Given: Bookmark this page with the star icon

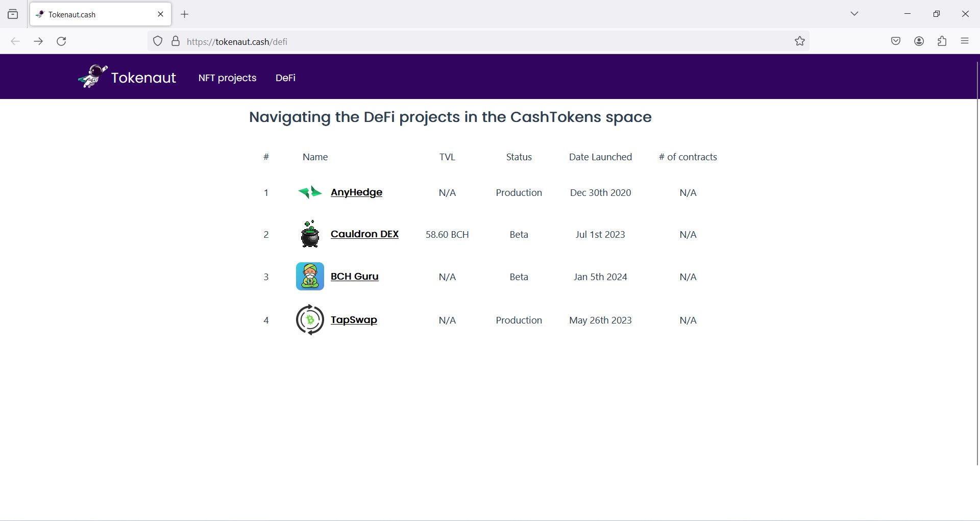Looking at the screenshot, I should (x=800, y=41).
